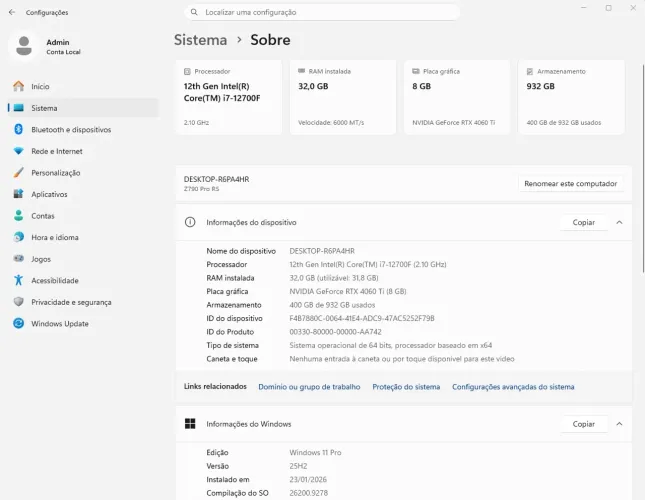
Task: Click the search magnifier icon
Action: coord(194,12)
